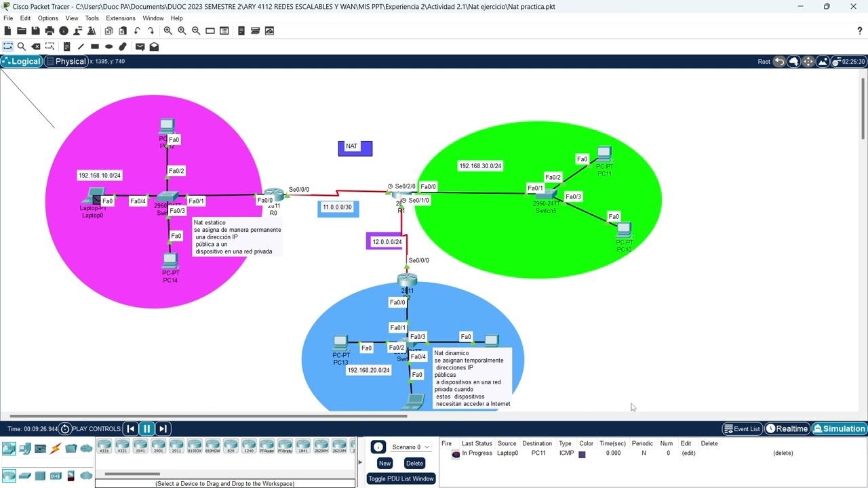Choose the lightning bolt Connections category
This screenshot has height=488, width=868.
click(55, 449)
